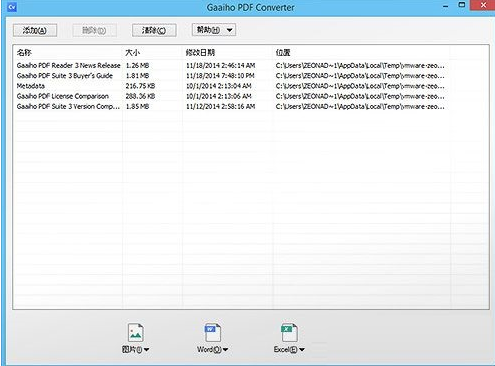The width and height of the screenshot is (495, 366).
Task: Click the date 11/18/2014 2:46:14 AM
Action: tap(221, 66)
